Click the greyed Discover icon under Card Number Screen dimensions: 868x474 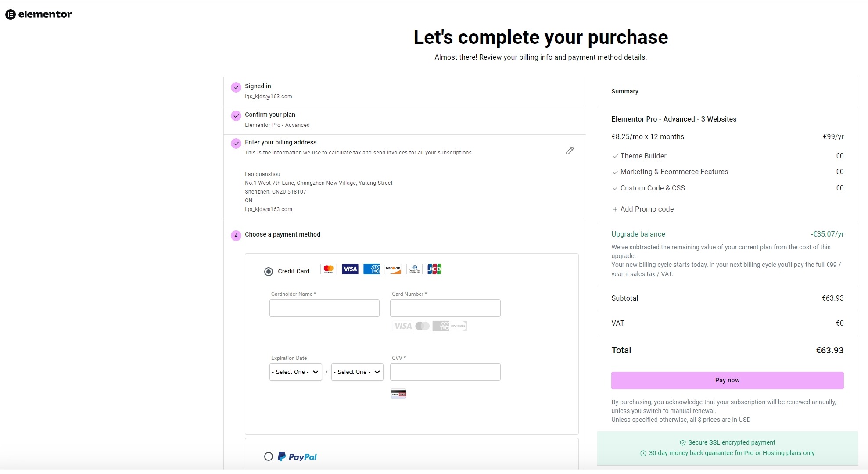click(x=459, y=326)
